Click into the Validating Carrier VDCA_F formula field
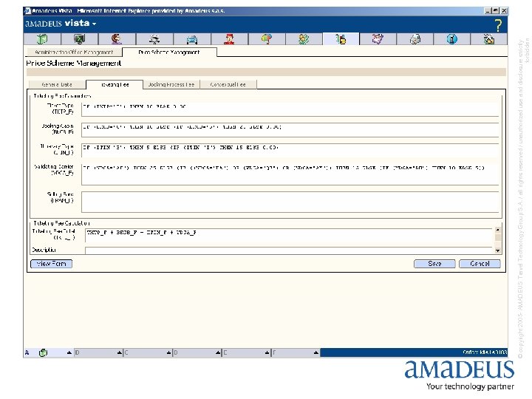The width and height of the screenshot is (532, 399). tap(290, 174)
